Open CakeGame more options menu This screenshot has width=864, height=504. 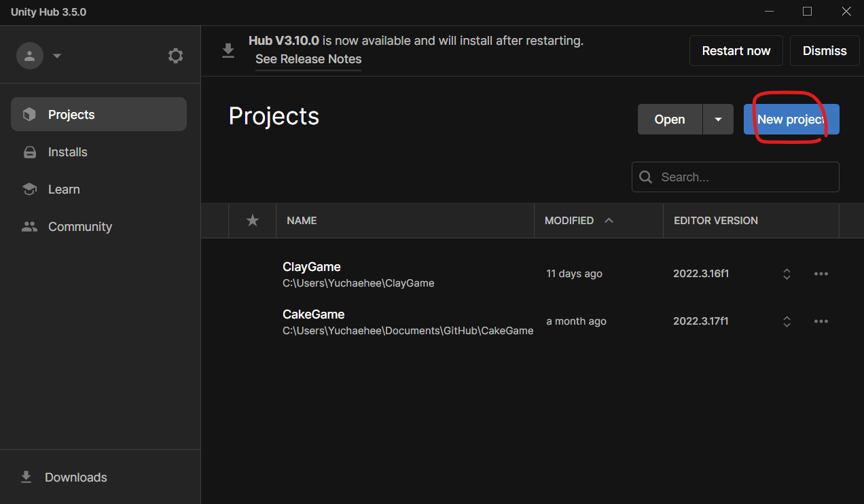pyautogui.click(x=821, y=321)
